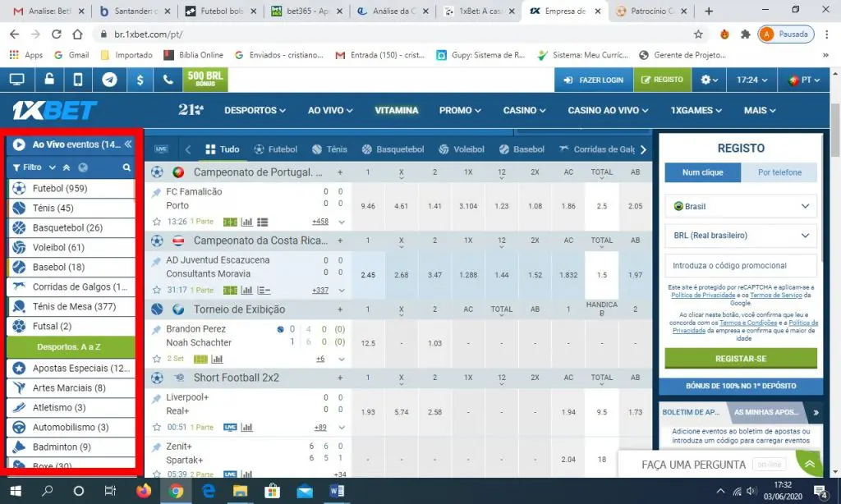
Task: Open the desktop app icon in top bar
Action: (x=16, y=80)
